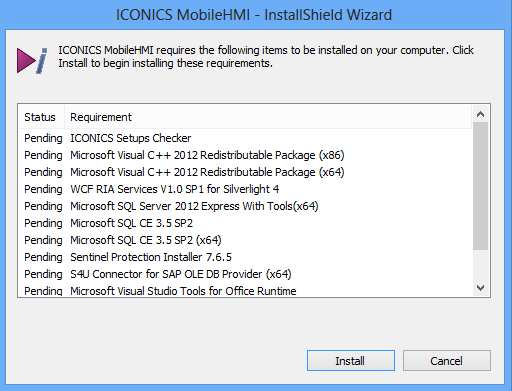Select Microsoft SQL CE 3.5 SP2 row
Viewport: 512px width, 391px height.
245,223
